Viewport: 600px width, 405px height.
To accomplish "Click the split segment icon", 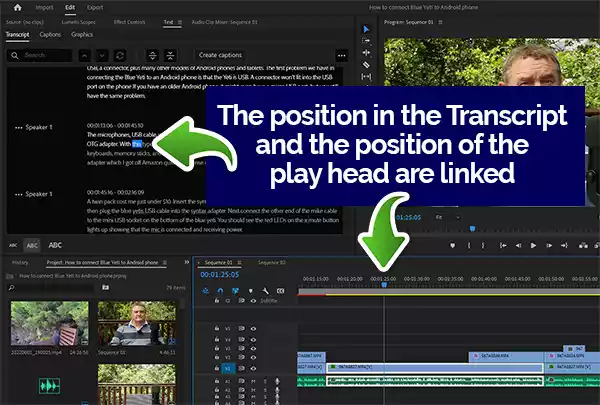I will (152, 56).
